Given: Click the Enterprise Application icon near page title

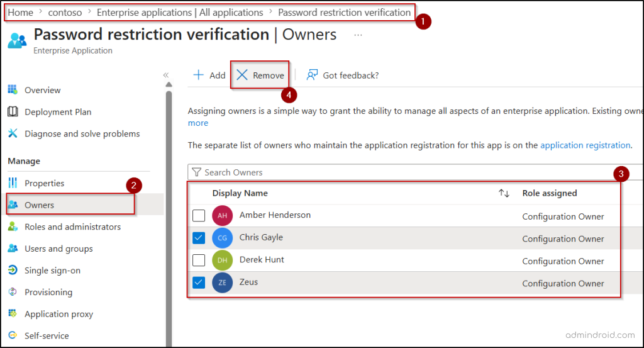Looking at the screenshot, I should 17,41.
